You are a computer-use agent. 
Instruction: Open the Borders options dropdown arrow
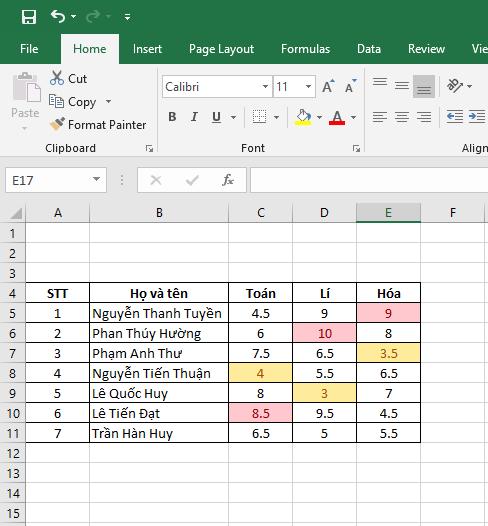[x=276, y=117]
